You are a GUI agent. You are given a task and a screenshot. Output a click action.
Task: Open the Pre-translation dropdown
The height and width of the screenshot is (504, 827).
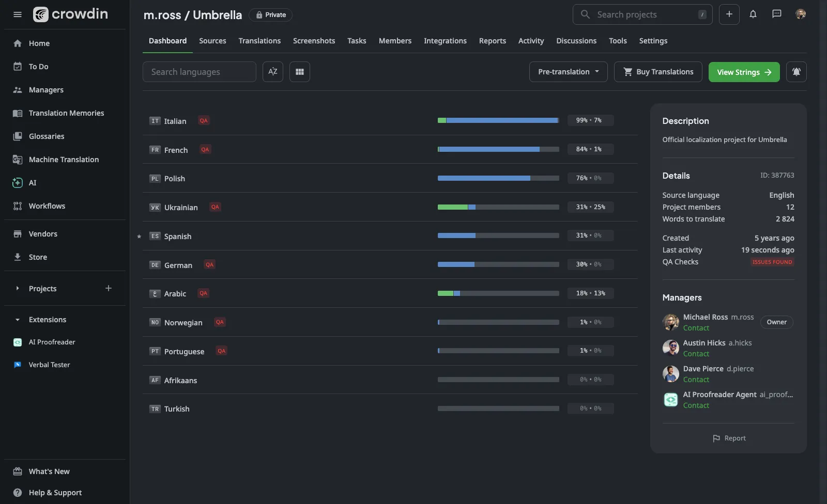click(x=568, y=72)
